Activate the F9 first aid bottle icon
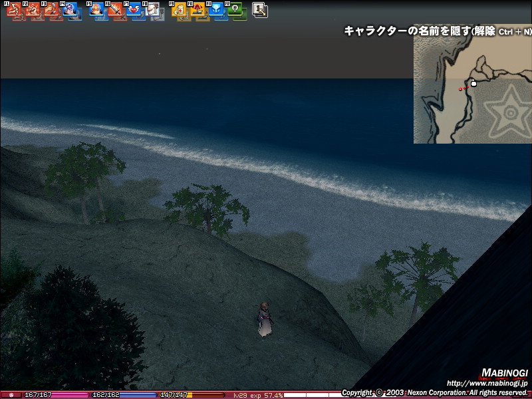Image resolution: width=532 pixels, height=399 pixels. tap(179, 9)
